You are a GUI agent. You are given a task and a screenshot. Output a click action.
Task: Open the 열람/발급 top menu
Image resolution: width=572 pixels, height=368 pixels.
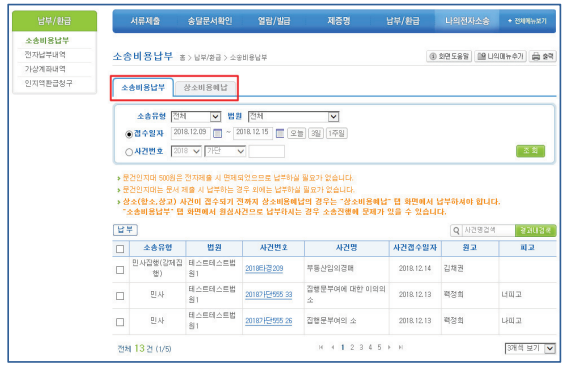tap(274, 21)
